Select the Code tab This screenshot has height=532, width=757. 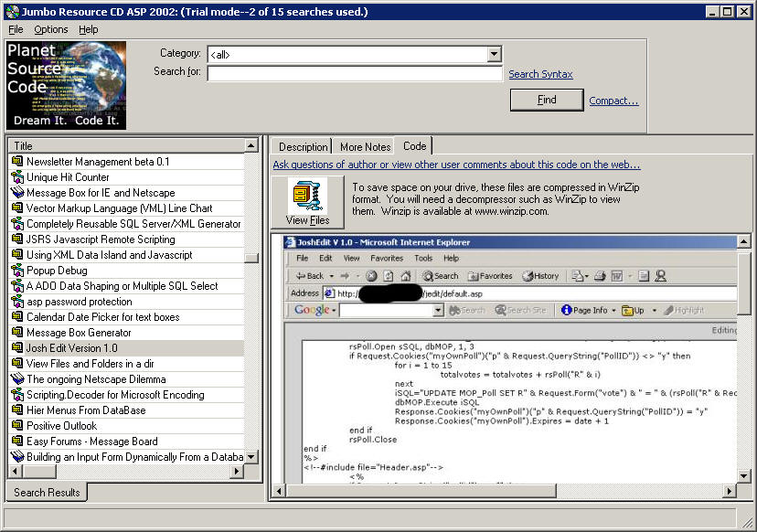[414, 145]
